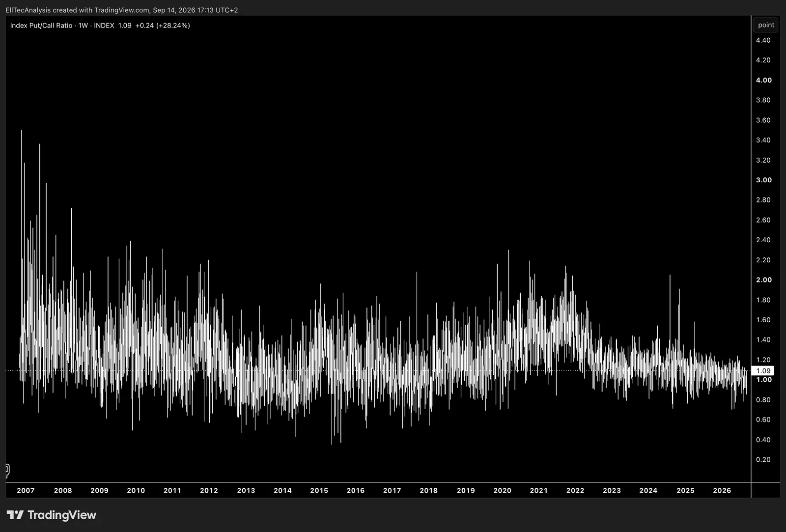Click the 0.20 price scale label

click(763, 460)
